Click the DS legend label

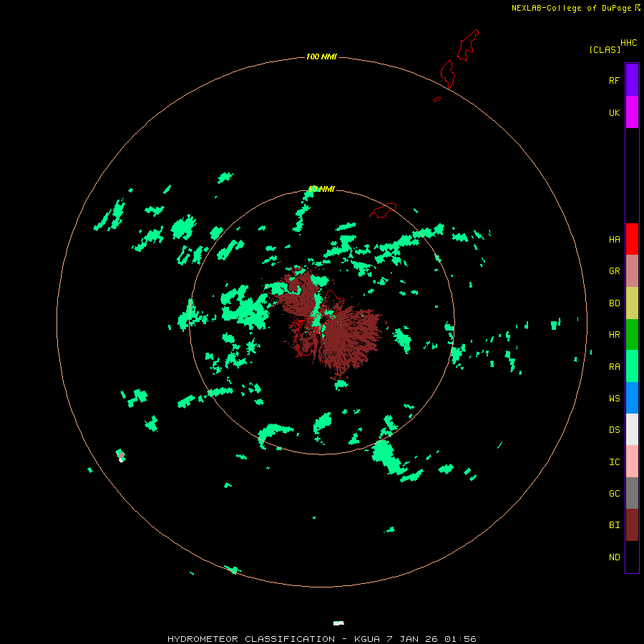pyautogui.click(x=614, y=430)
